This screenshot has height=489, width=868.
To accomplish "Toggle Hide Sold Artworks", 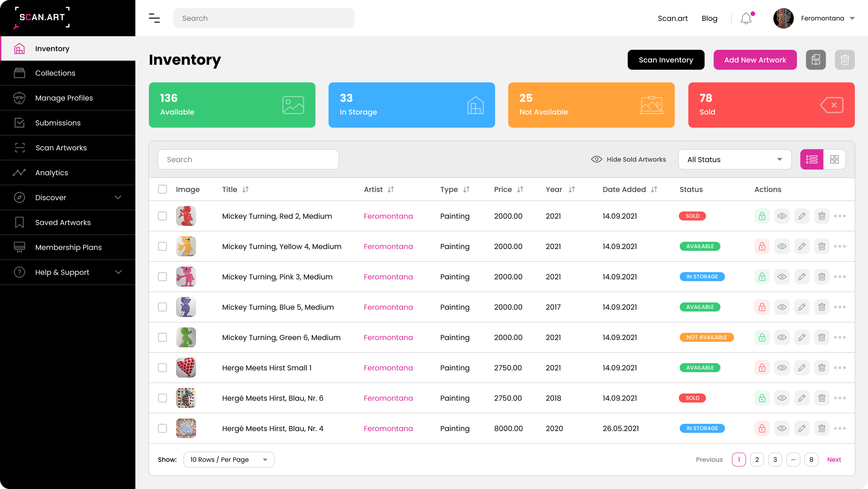I will pyautogui.click(x=629, y=159).
